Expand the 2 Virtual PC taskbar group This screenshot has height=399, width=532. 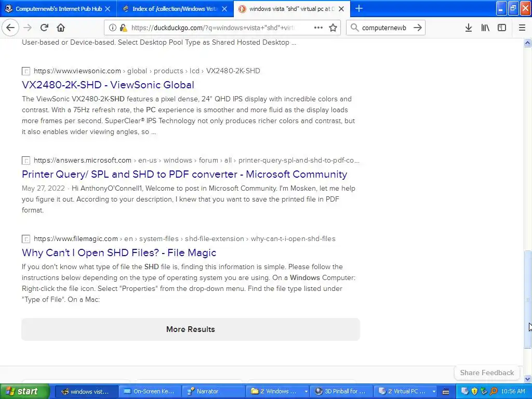click(x=405, y=392)
